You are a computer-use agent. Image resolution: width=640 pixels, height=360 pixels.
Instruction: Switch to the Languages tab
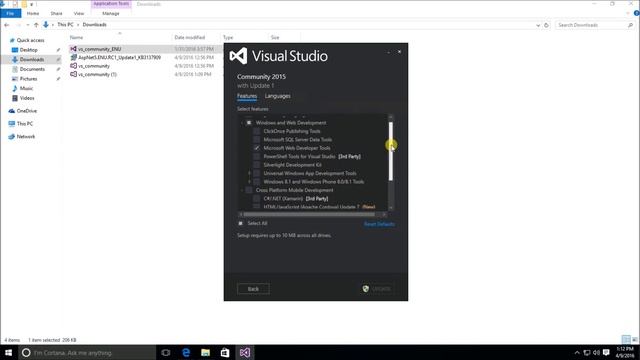click(x=278, y=96)
